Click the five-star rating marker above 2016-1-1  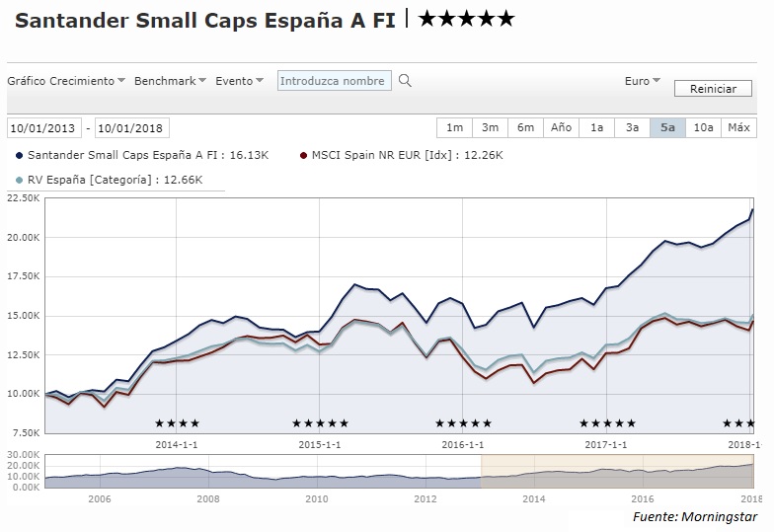pos(464,423)
